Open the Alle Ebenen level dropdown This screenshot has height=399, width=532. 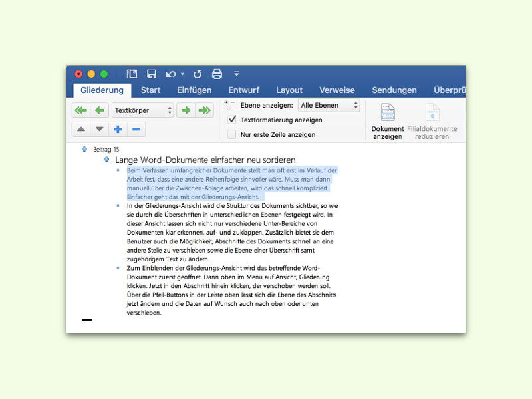(x=329, y=106)
